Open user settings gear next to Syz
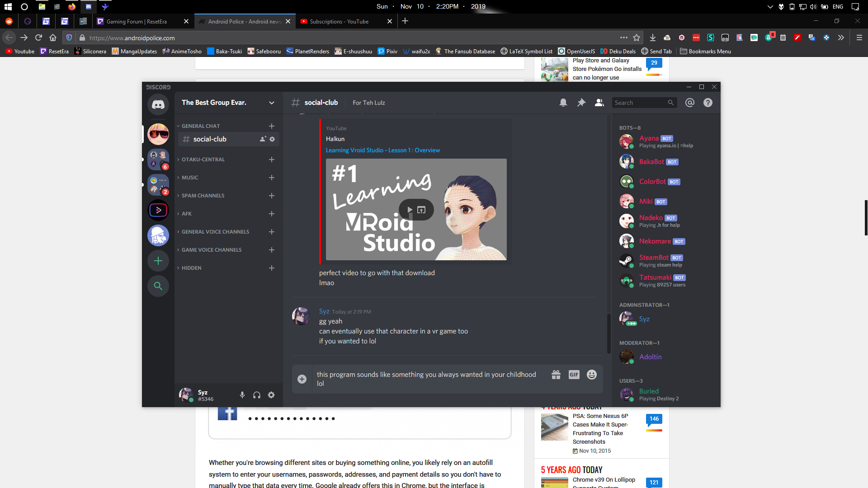This screenshot has height=488, width=868. [x=271, y=395]
